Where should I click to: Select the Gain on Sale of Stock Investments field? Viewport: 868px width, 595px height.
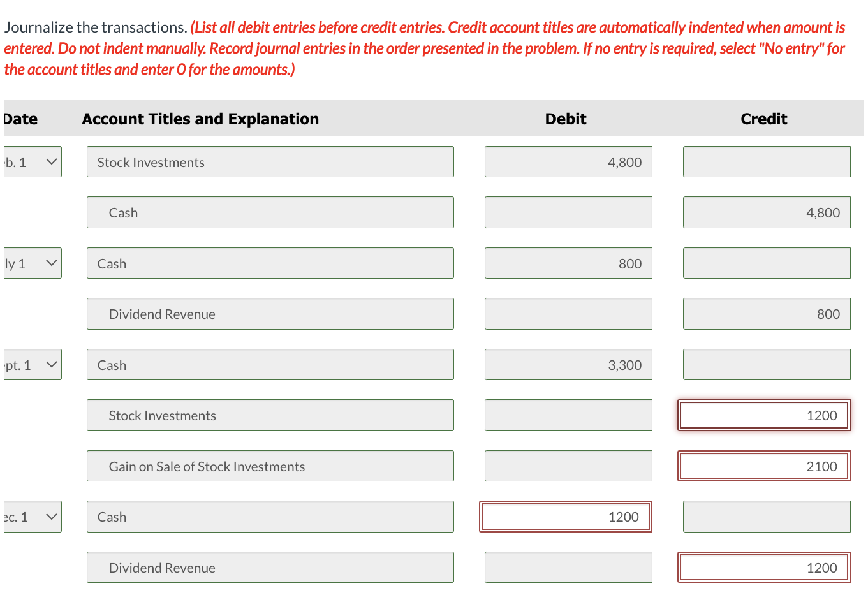pos(270,466)
